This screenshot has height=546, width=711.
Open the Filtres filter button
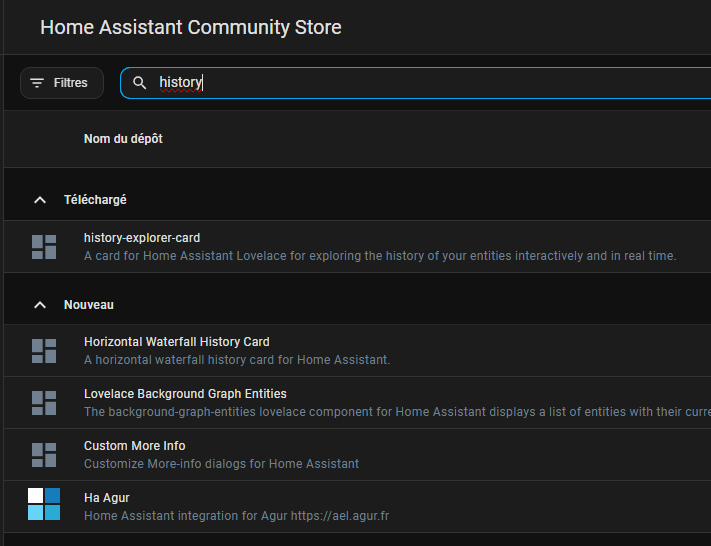coord(62,83)
